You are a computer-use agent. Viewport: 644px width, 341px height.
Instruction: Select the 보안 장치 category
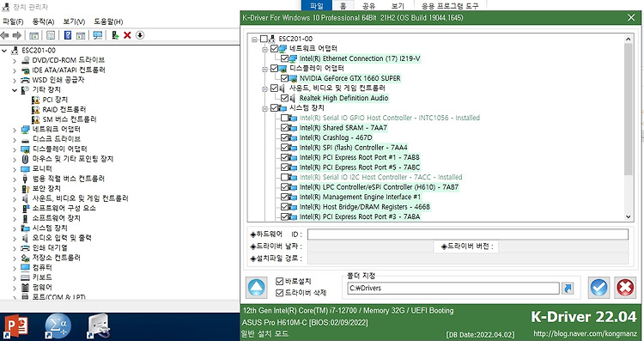click(46, 188)
